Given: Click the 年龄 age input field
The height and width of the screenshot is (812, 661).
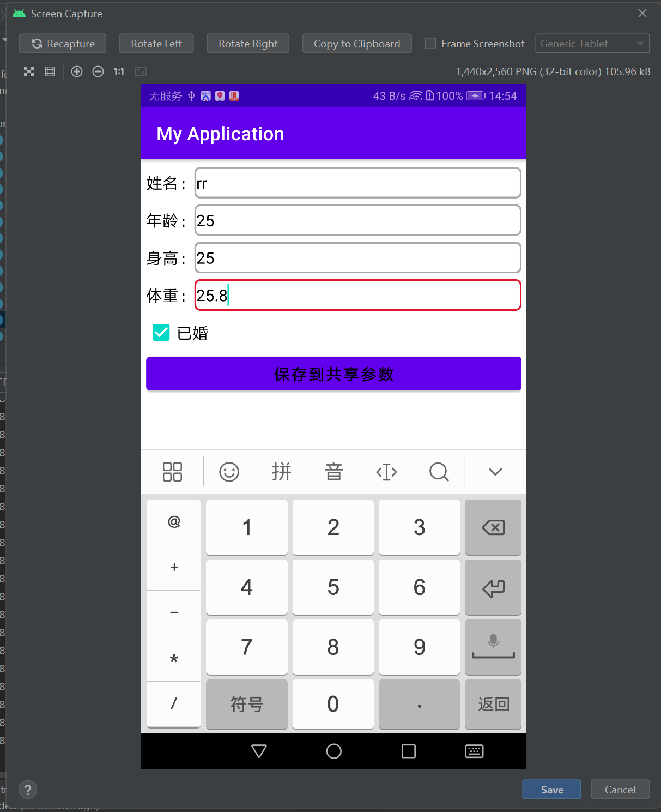Looking at the screenshot, I should [358, 220].
